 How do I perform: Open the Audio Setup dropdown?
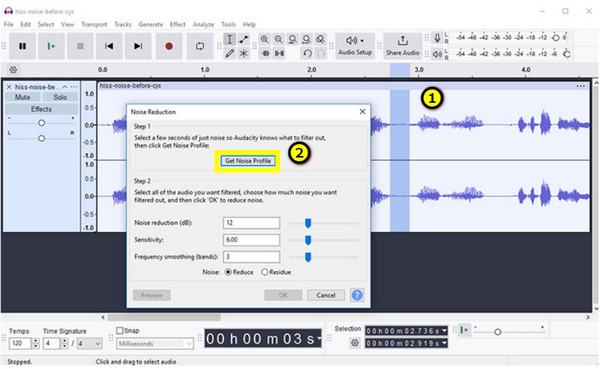point(355,46)
